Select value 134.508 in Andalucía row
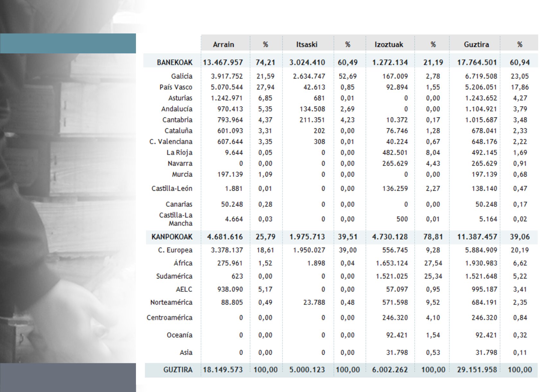This screenshot has width=548, height=392. click(312, 109)
